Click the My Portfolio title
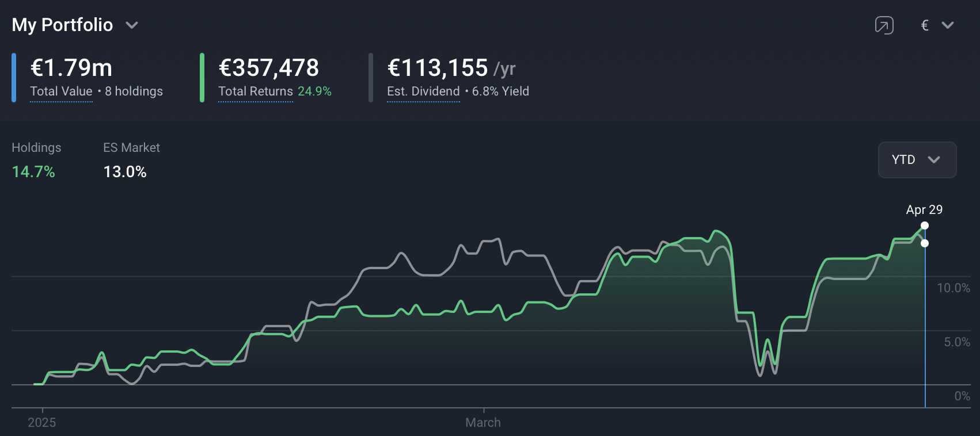980x436 pixels. click(62, 25)
